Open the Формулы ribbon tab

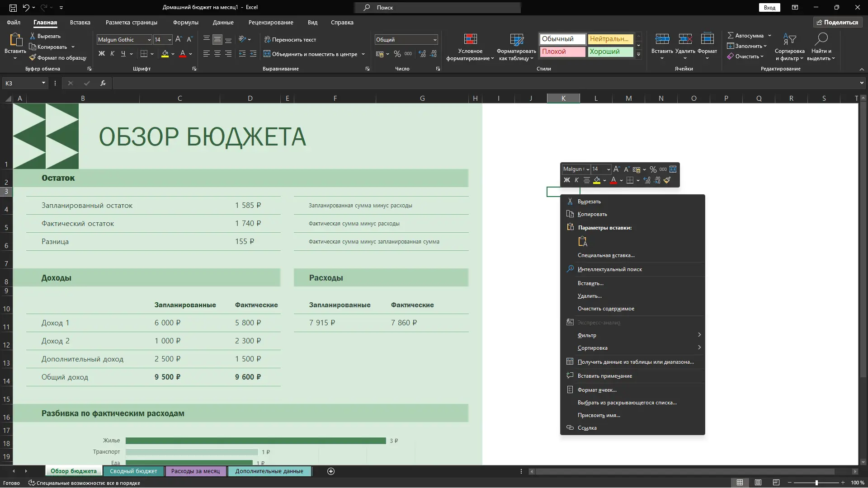point(185,23)
